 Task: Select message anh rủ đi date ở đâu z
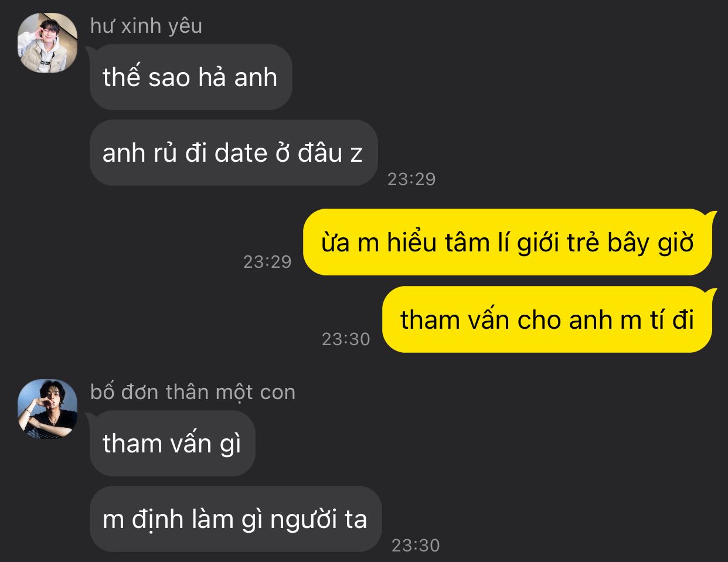[233, 153]
